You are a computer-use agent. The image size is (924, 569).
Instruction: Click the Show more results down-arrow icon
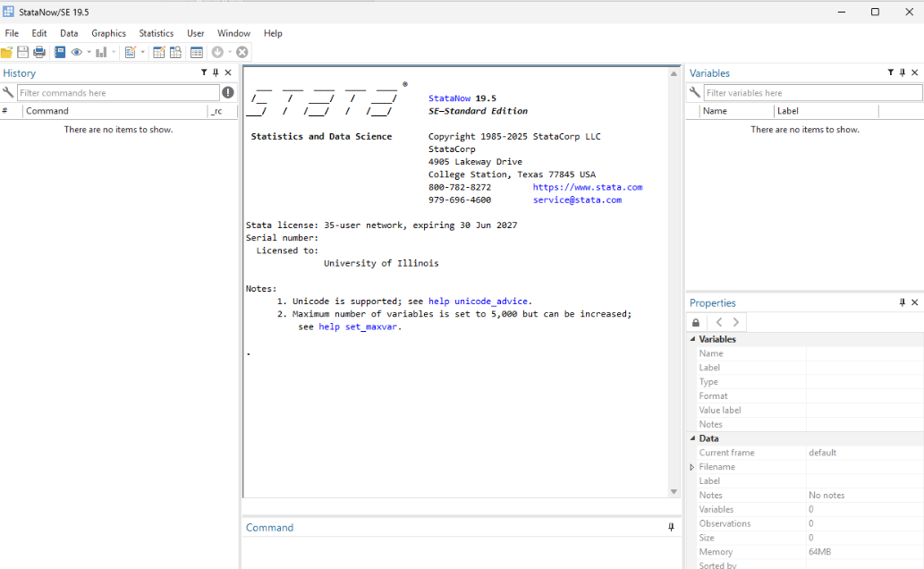[217, 53]
